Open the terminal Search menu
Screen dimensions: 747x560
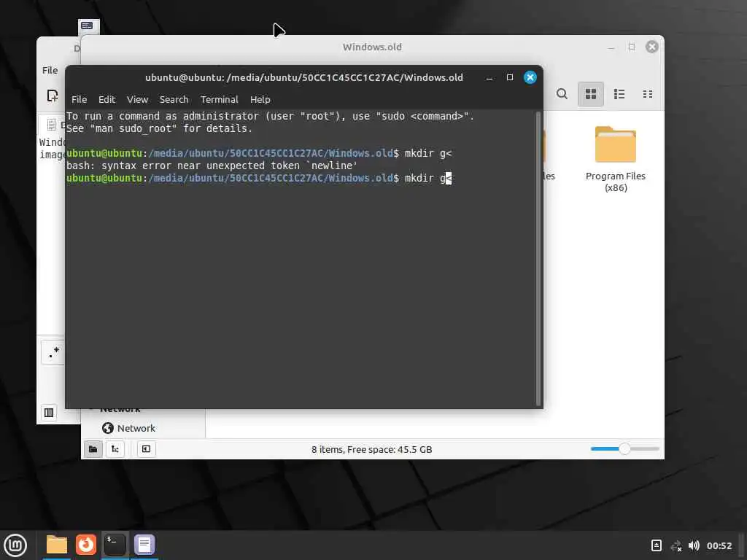click(174, 99)
